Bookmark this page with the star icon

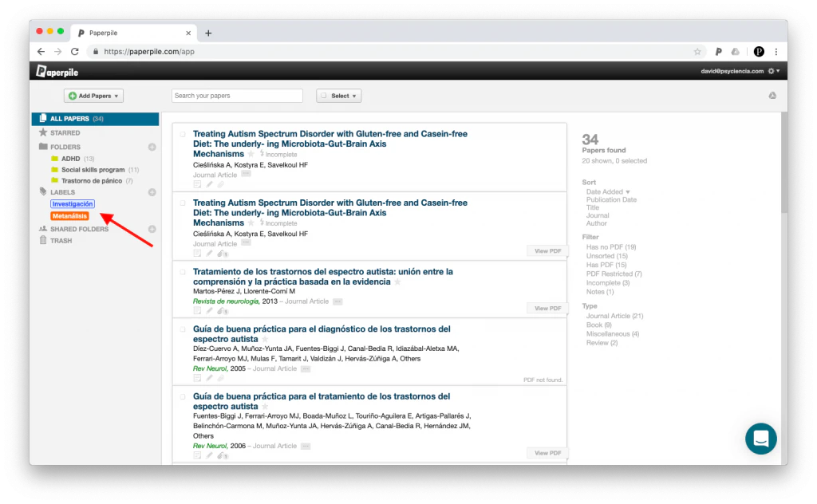pyautogui.click(x=697, y=52)
